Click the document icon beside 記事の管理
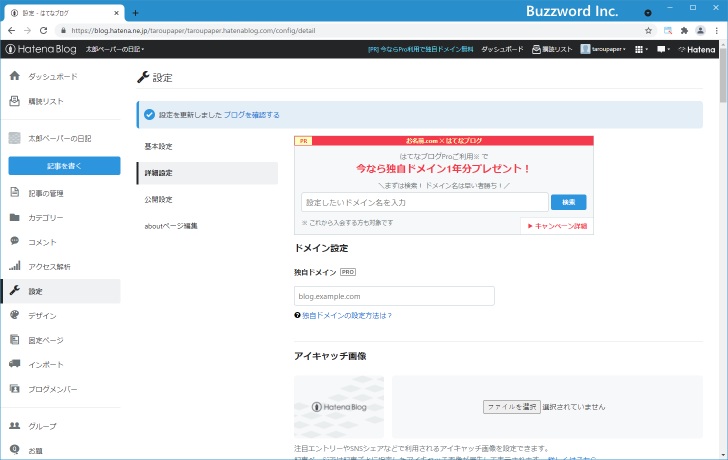This screenshot has width=728, height=460. click(x=15, y=192)
